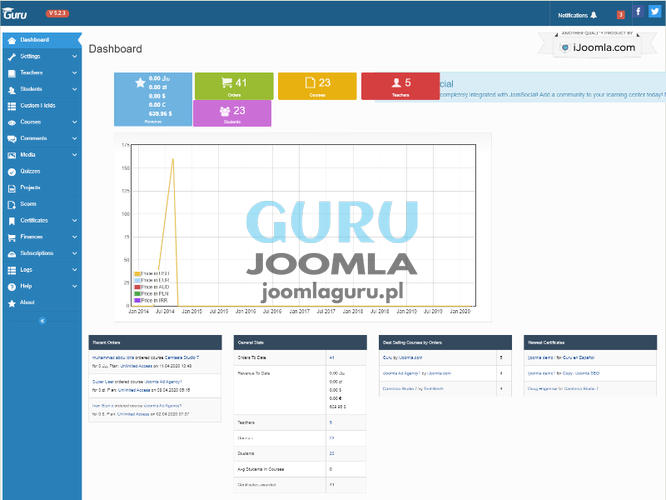Click the 'Jan 2014' chart axis label
This screenshot has width=666, height=500.
point(138,311)
